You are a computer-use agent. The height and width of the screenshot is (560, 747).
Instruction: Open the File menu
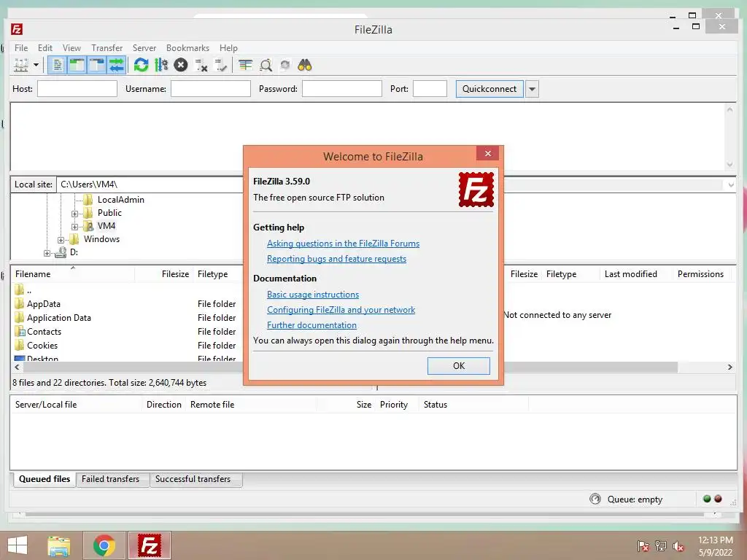point(21,47)
